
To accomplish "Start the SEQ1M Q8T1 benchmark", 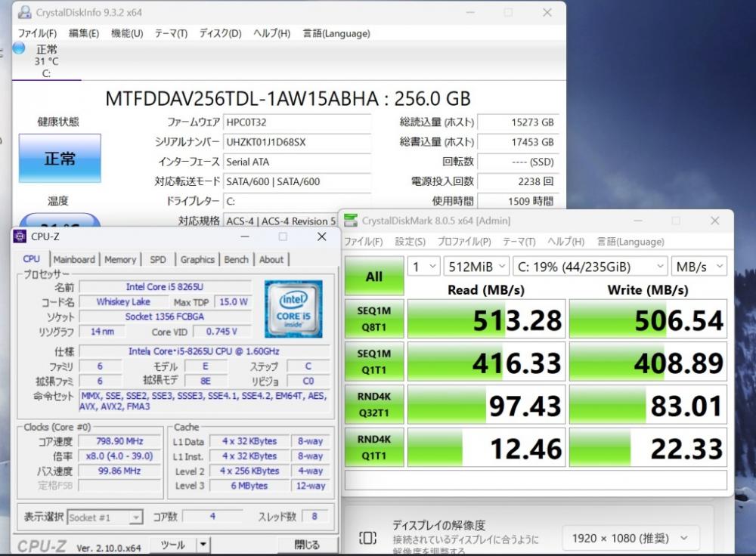I will click(x=374, y=319).
